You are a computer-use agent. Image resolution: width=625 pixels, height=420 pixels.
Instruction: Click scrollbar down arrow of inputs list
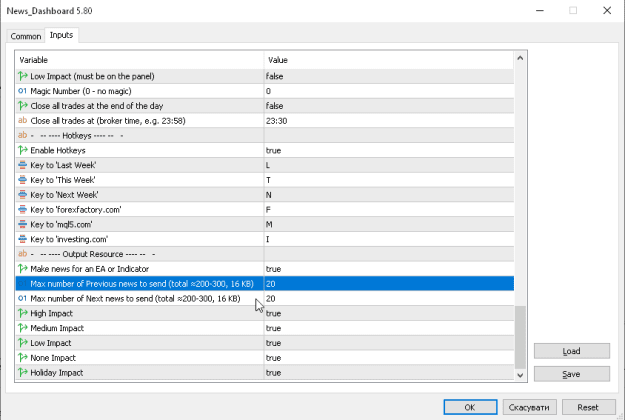tap(520, 375)
